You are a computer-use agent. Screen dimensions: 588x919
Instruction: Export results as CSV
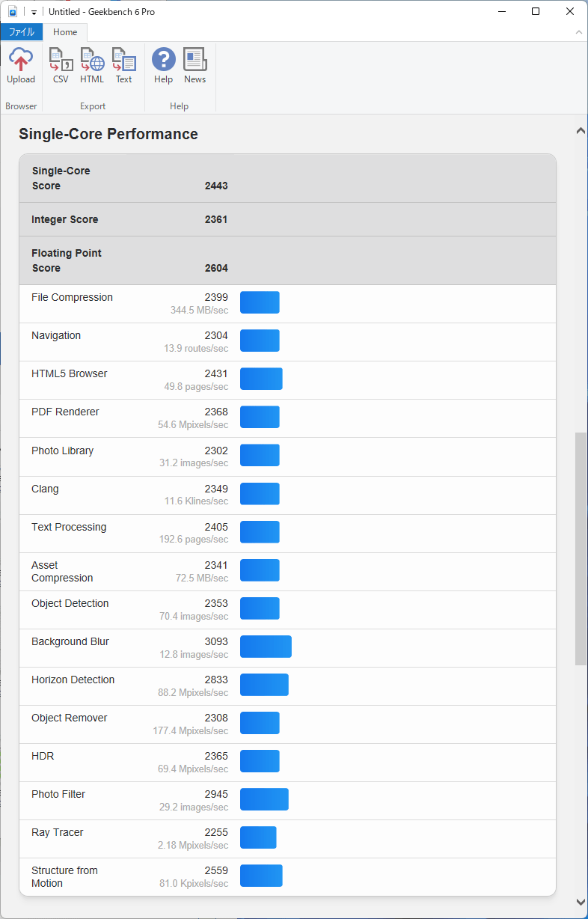(x=61, y=66)
